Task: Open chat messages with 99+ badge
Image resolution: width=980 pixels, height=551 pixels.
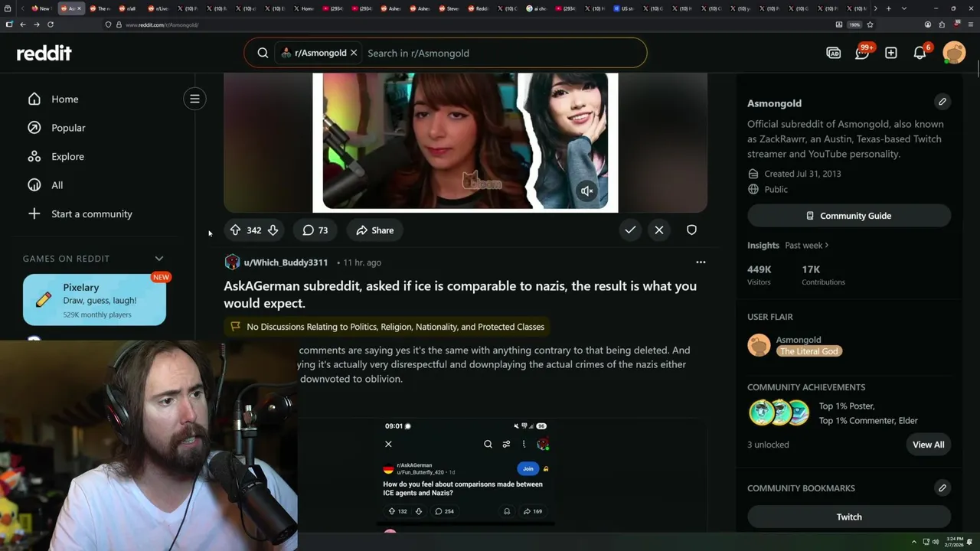Action: tap(862, 53)
